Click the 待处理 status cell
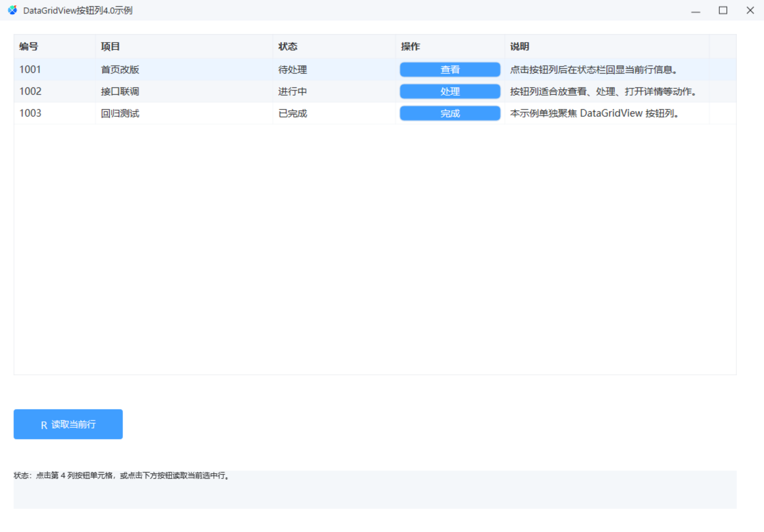 tap(334, 70)
